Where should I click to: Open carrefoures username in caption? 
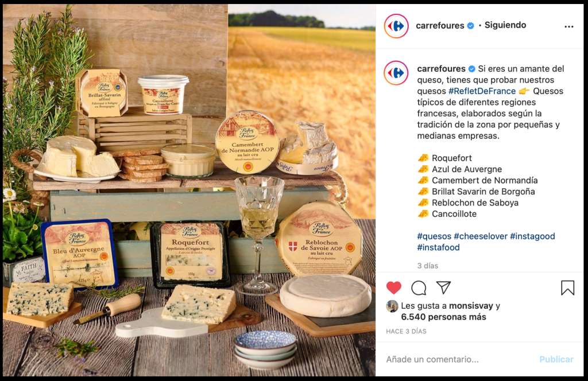pos(441,69)
